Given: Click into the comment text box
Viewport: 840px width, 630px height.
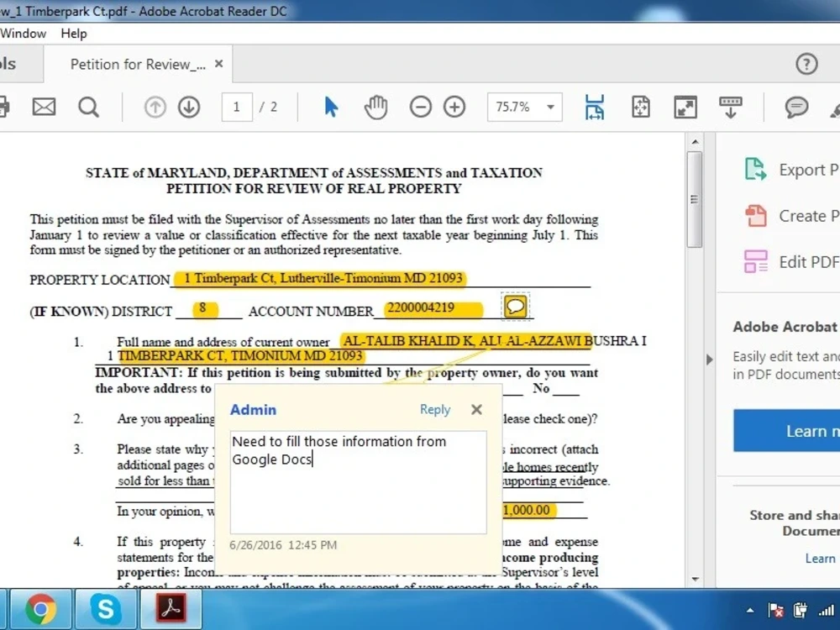Looking at the screenshot, I should (x=359, y=482).
